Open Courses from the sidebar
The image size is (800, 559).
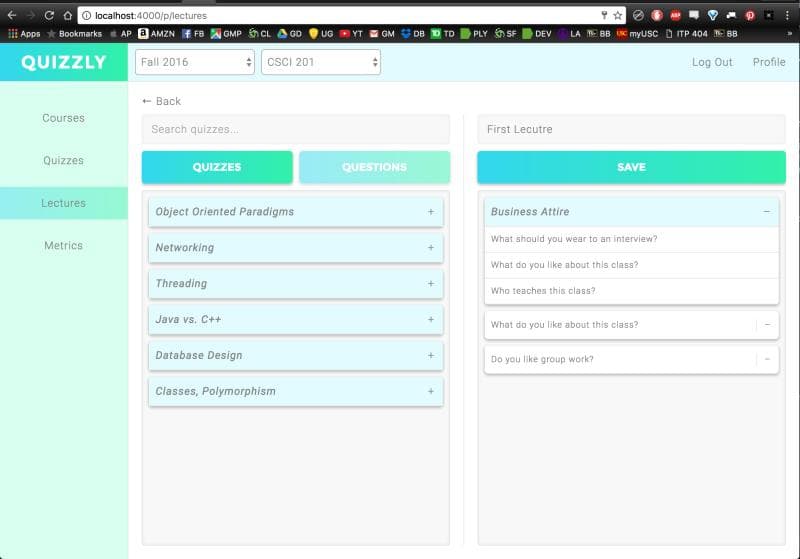point(63,118)
